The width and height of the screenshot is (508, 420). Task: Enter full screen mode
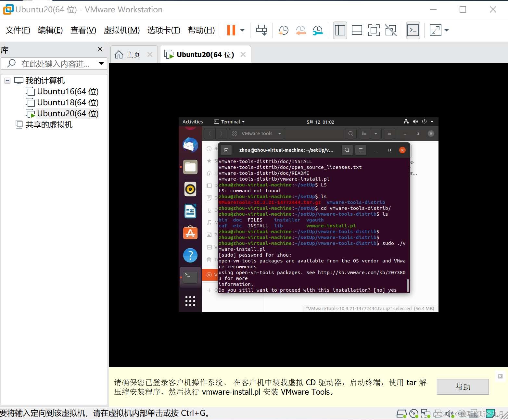coord(374,30)
